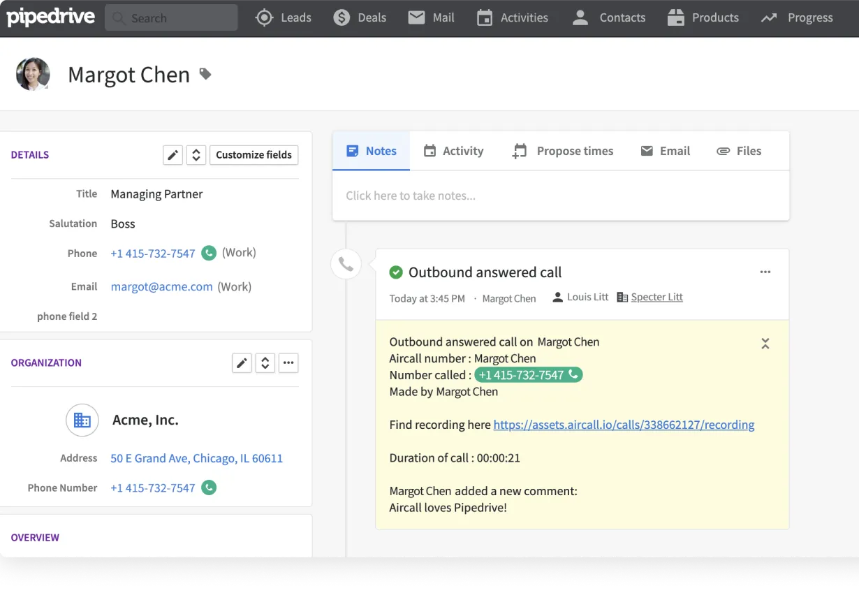Switch to the Activity tab
This screenshot has height=616, width=859.
point(453,151)
